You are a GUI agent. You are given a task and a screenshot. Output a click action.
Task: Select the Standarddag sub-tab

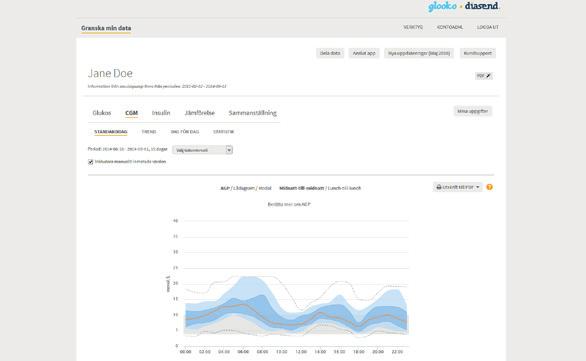click(111, 132)
